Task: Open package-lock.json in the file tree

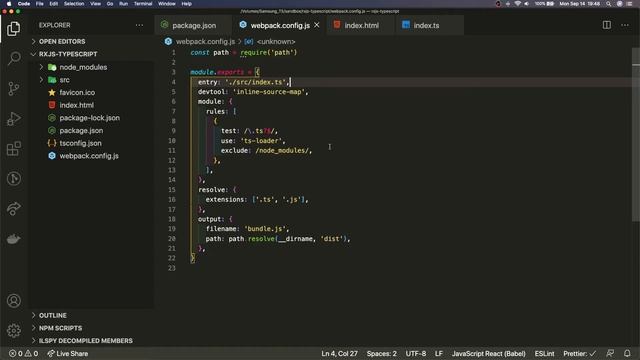Action: pos(89,118)
